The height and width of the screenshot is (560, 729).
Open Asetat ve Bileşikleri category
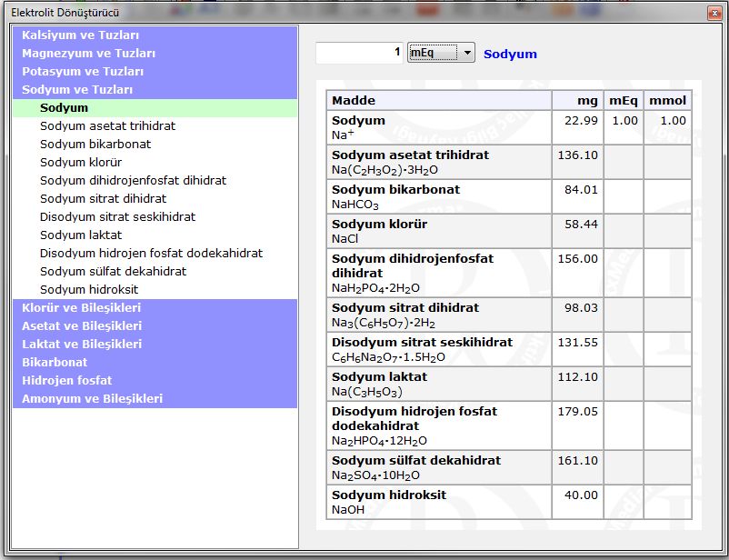coord(82,325)
